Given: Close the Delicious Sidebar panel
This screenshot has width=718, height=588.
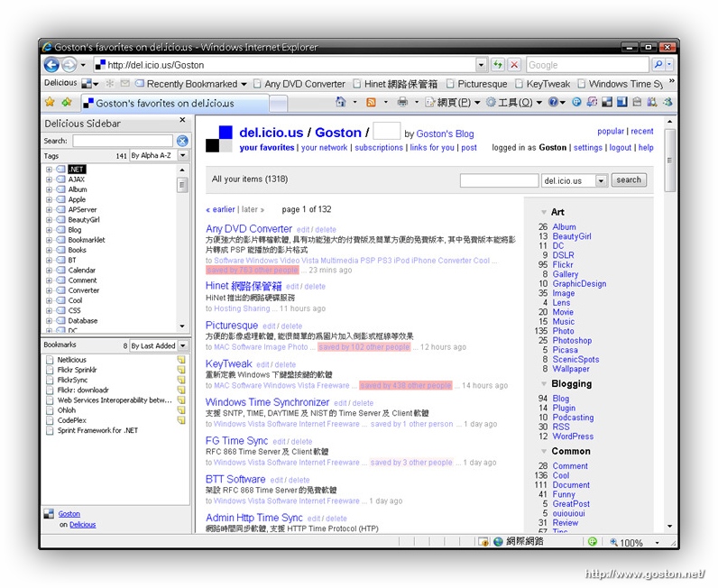Looking at the screenshot, I should click(x=182, y=120).
